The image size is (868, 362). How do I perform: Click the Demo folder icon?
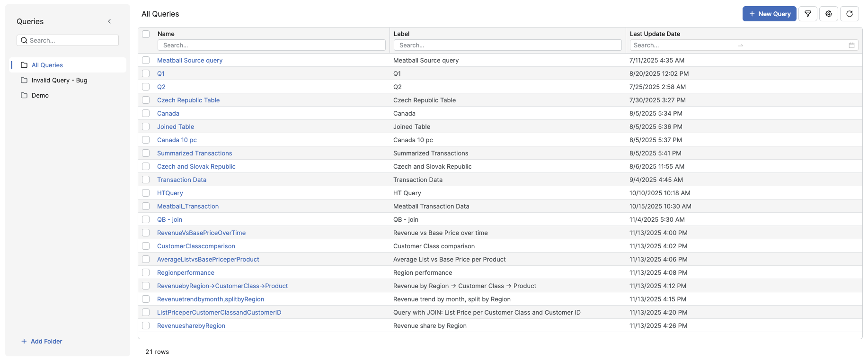tap(24, 95)
